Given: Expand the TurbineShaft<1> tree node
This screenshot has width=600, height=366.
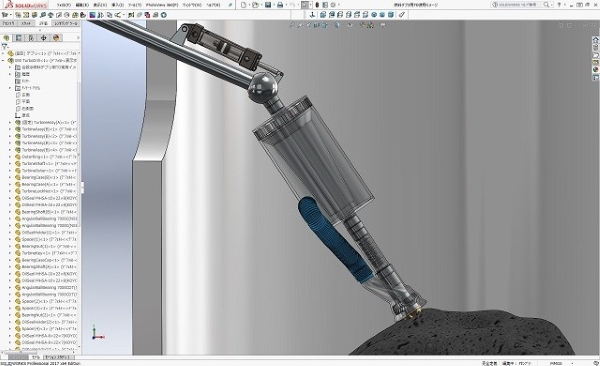Looking at the screenshot, I should (10, 164).
